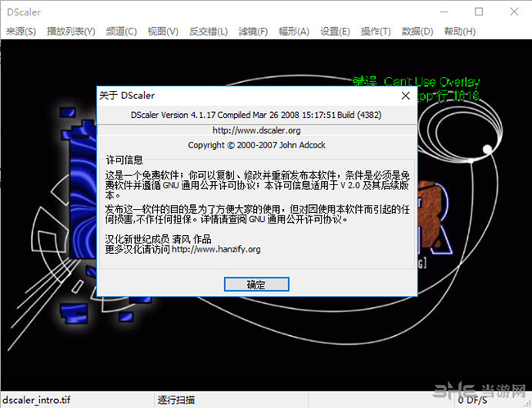Click the dscaler_intro.tif status bar entry
The image size is (532, 408).
pos(37,400)
